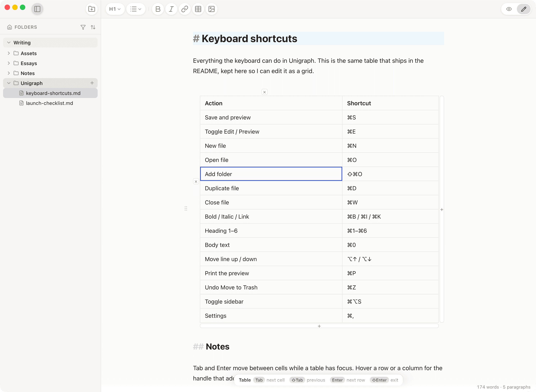
Task: Add a column using the right plus bar
Action: click(442, 209)
